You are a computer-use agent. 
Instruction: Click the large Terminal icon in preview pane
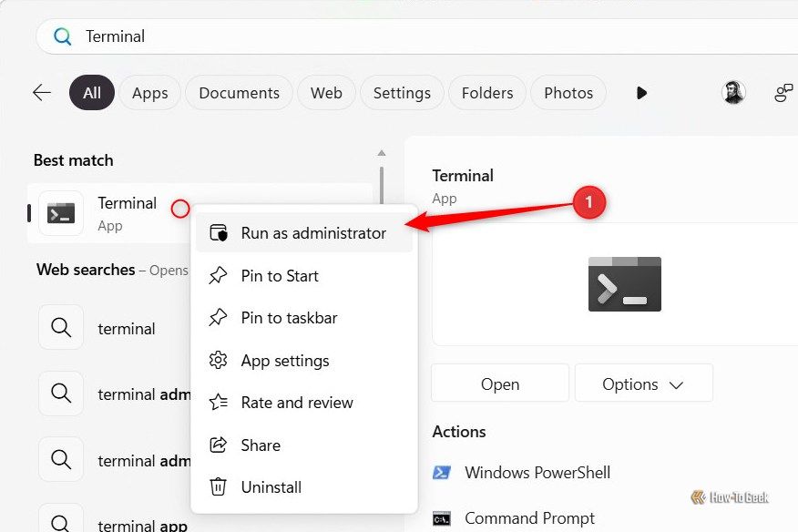click(x=624, y=284)
